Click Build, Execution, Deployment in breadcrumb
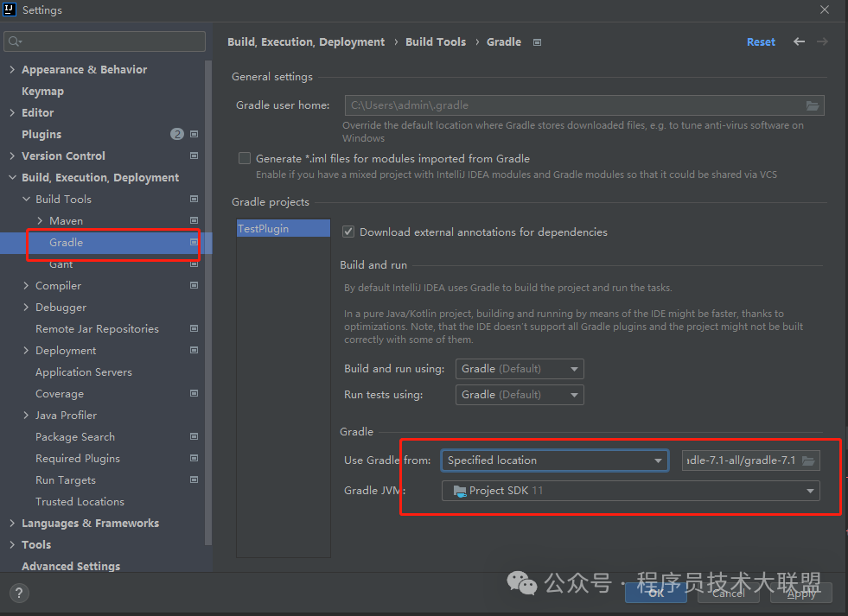 point(306,41)
